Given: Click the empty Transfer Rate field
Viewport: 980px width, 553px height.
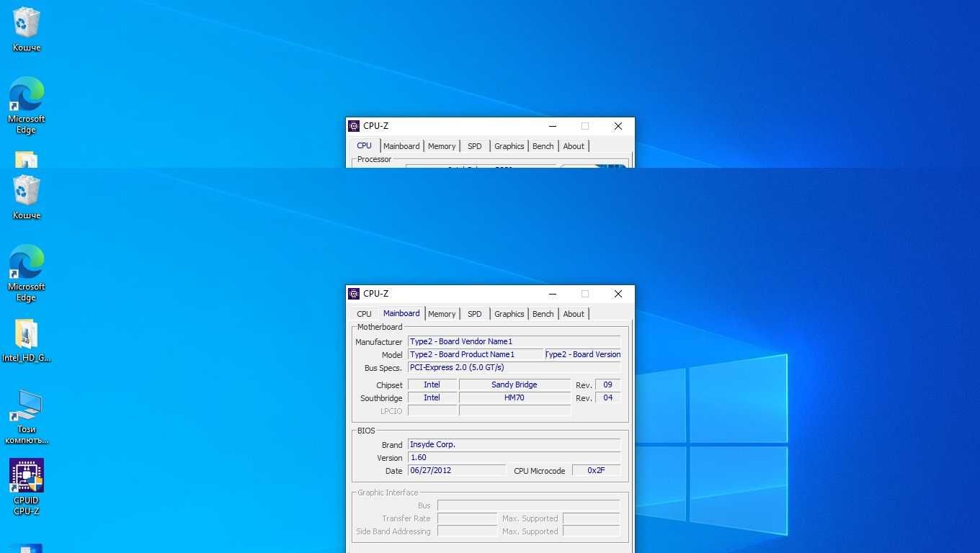Looking at the screenshot, I should click(x=467, y=518).
